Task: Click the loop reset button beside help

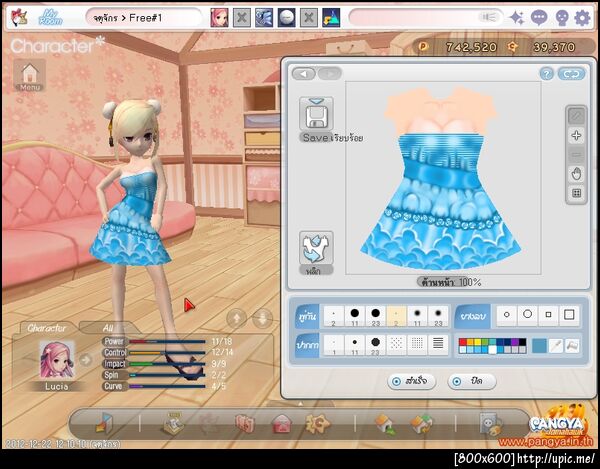Action: (571, 74)
